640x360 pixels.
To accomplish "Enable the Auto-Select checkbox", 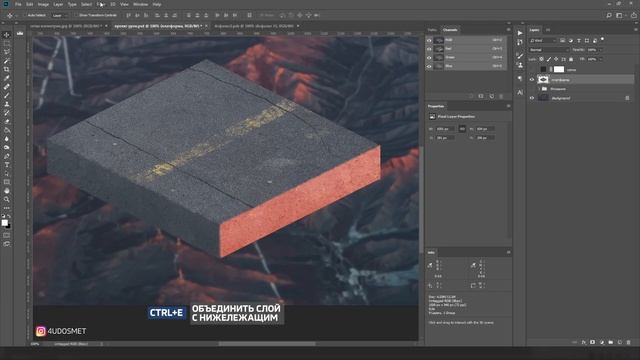I will (25, 15).
